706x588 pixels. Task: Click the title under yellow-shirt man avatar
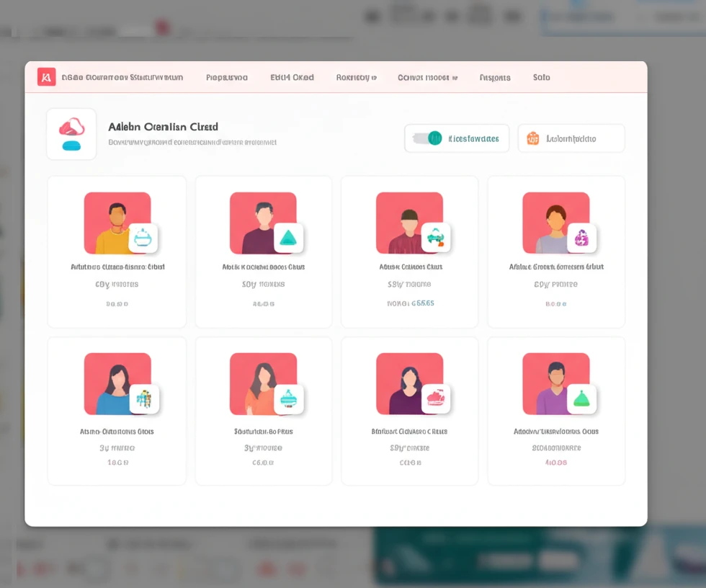(117, 267)
